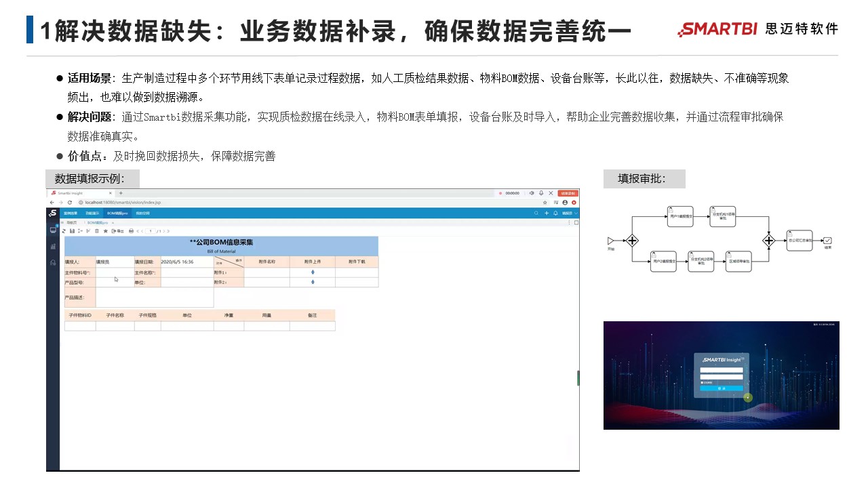Click the 产品描述 text area
The width and height of the screenshot is (868, 488).
[155, 298]
